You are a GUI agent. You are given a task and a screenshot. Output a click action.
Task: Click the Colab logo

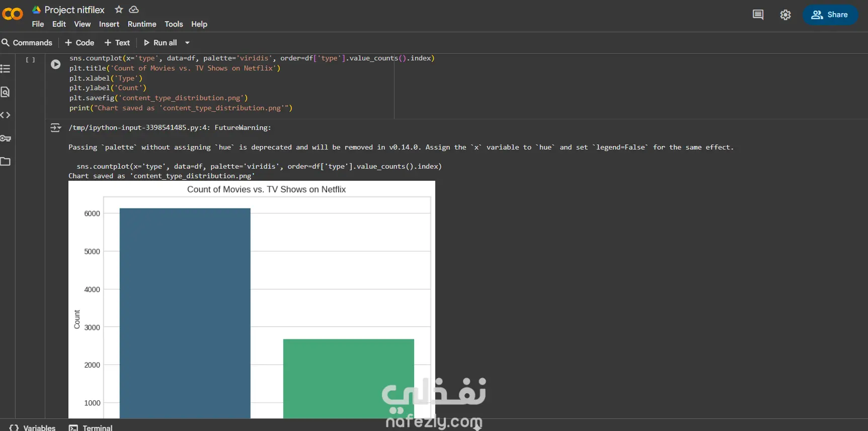13,14
